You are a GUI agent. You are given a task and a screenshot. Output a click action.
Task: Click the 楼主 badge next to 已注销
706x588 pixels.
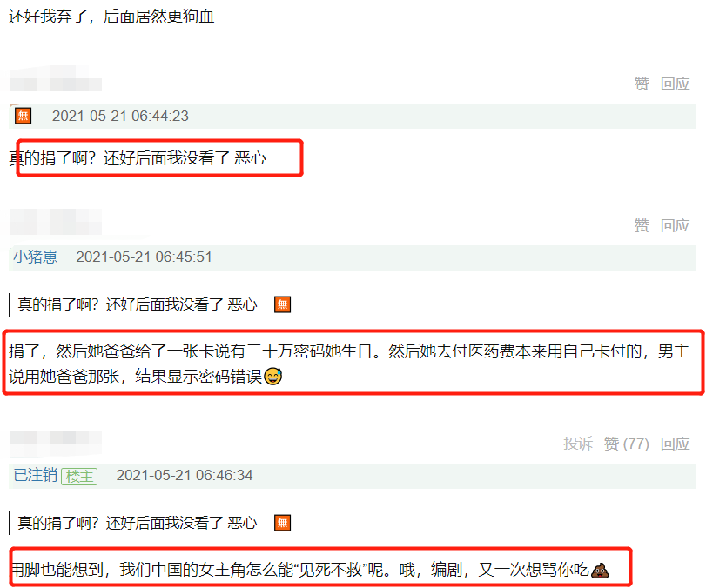79,476
